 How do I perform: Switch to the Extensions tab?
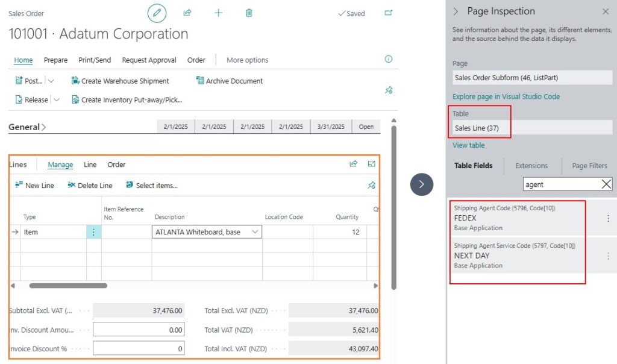(x=531, y=166)
